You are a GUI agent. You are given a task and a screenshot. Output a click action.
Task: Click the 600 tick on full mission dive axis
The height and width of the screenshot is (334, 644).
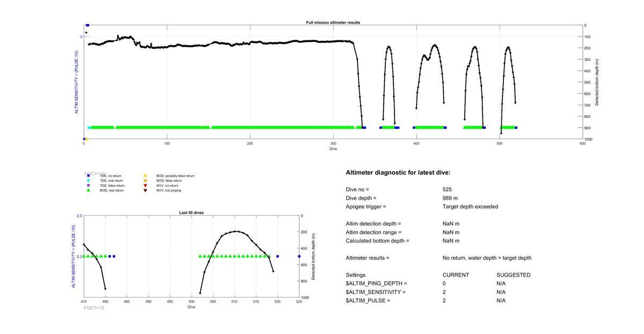pos(582,144)
